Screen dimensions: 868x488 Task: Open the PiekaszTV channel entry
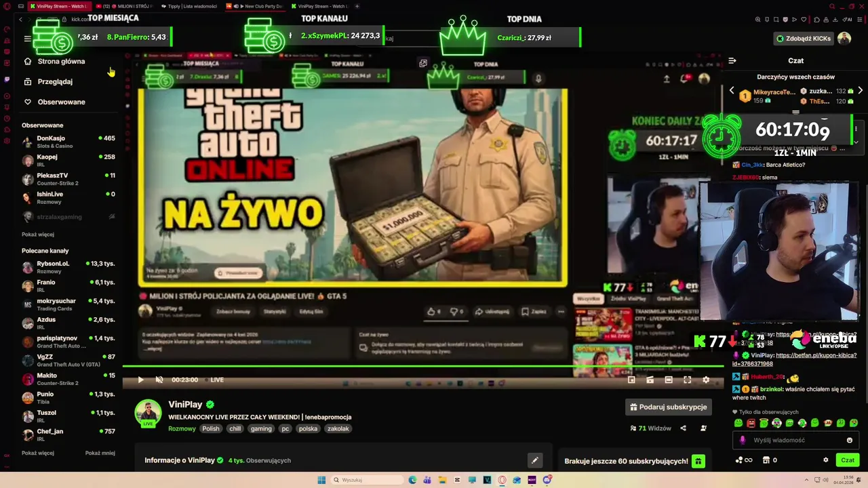[x=68, y=179]
